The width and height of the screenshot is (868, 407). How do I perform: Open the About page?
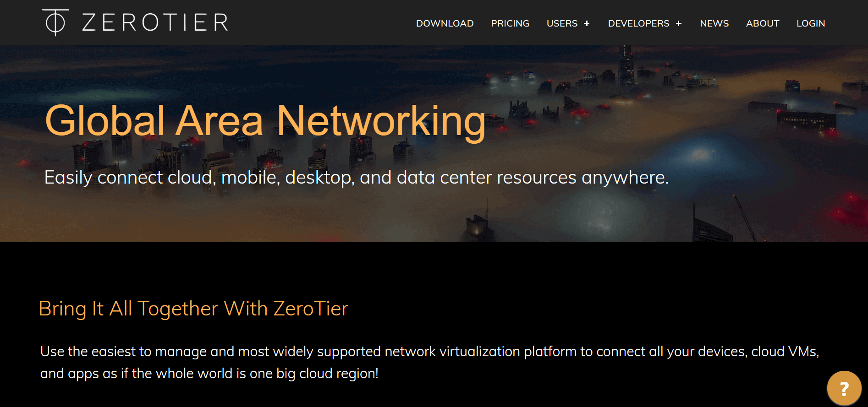(x=763, y=23)
